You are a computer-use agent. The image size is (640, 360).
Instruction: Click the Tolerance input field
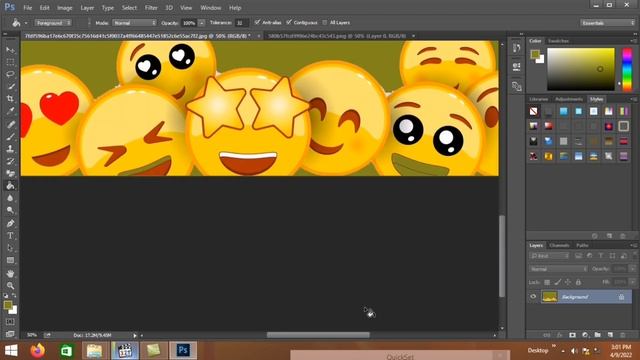point(241,23)
